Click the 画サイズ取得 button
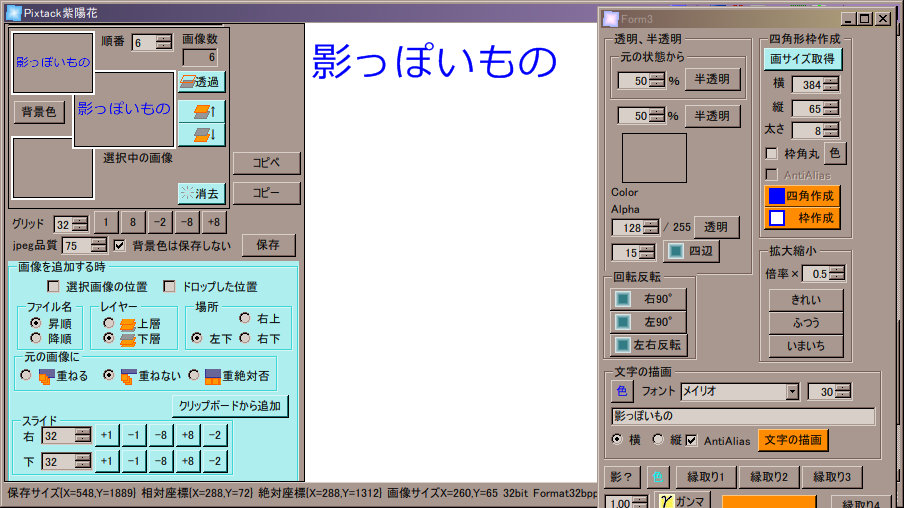904x508 pixels. pos(803,59)
